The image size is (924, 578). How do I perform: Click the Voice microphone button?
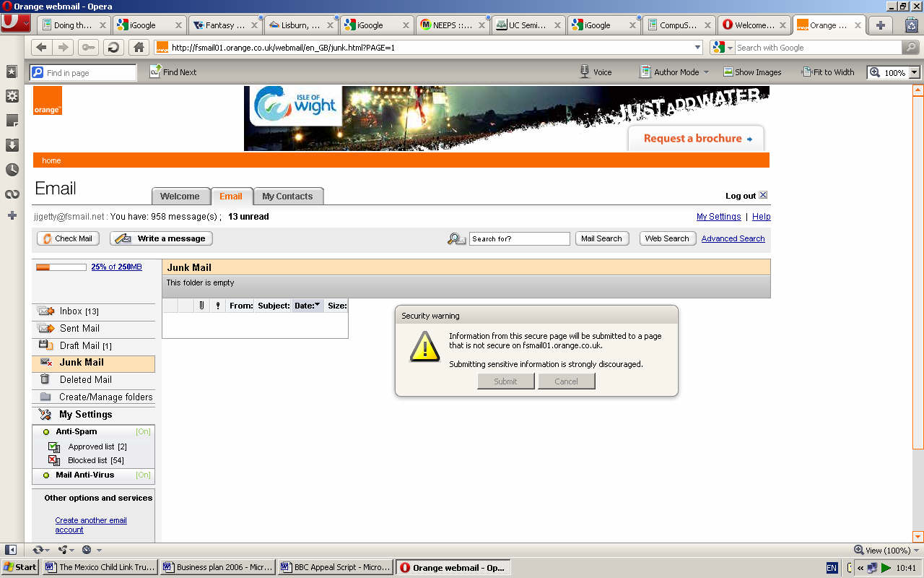click(596, 72)
